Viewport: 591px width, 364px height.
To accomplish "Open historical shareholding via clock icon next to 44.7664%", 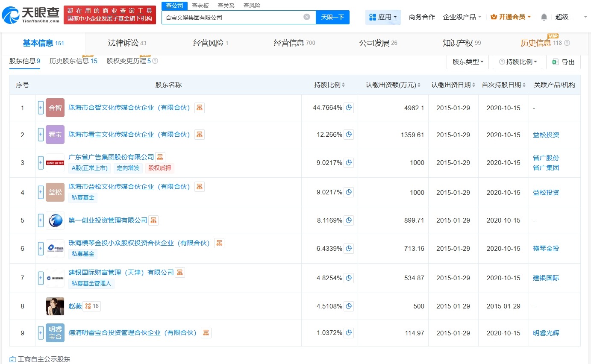I will pos(349,108).
